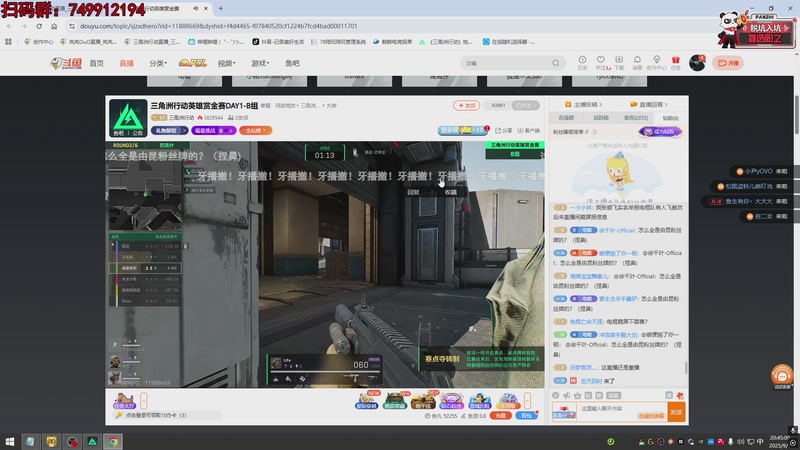Image resolution: width=800 pixels, height=450 pixels.
Task: Click the 开播 start streaming button
Action: tap(728, 63)
